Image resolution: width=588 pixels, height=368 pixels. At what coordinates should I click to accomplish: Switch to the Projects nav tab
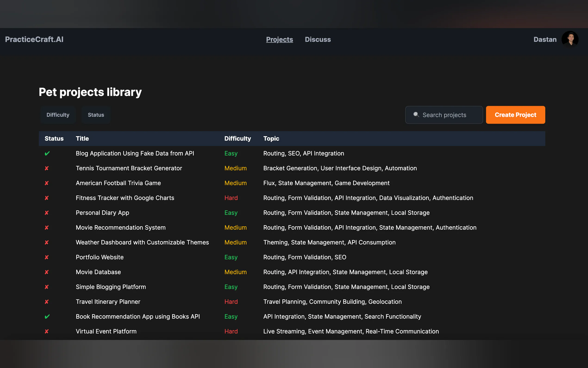point(279,39)
